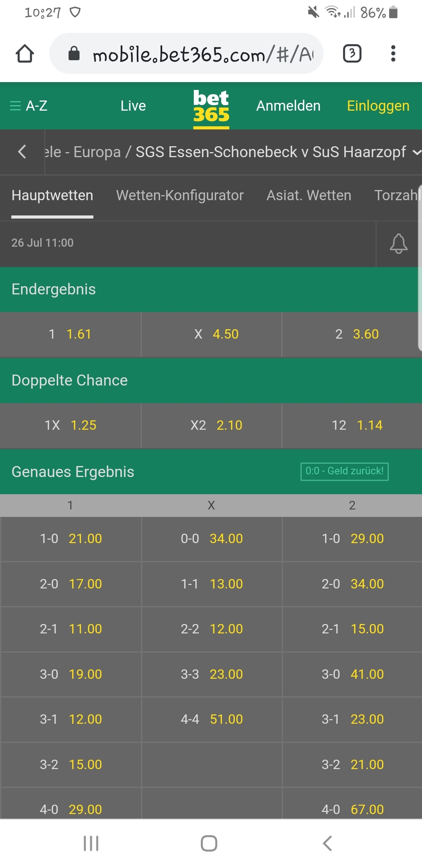Tap the Android back navigation button

click(327, 843)
